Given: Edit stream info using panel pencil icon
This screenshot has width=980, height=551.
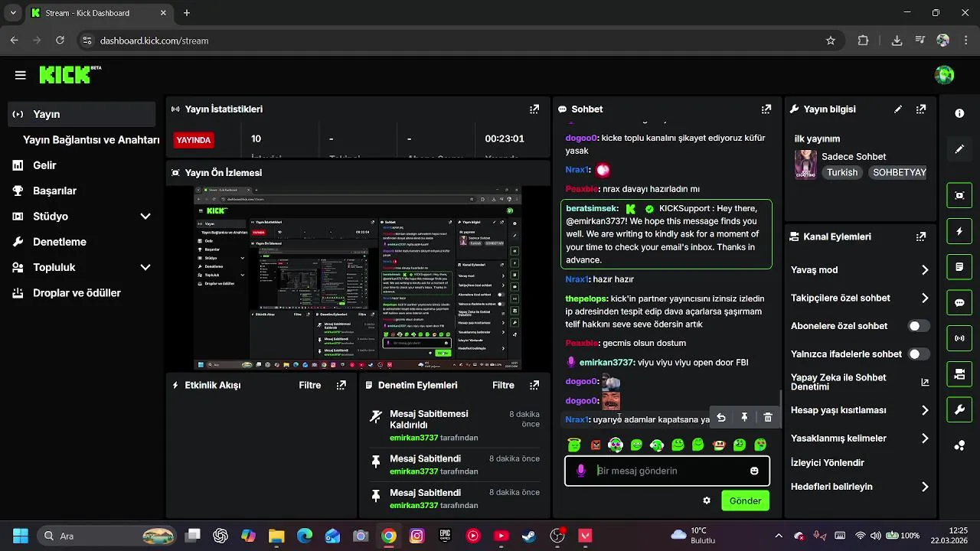Looking at the screenshot, I should [898, 109].
